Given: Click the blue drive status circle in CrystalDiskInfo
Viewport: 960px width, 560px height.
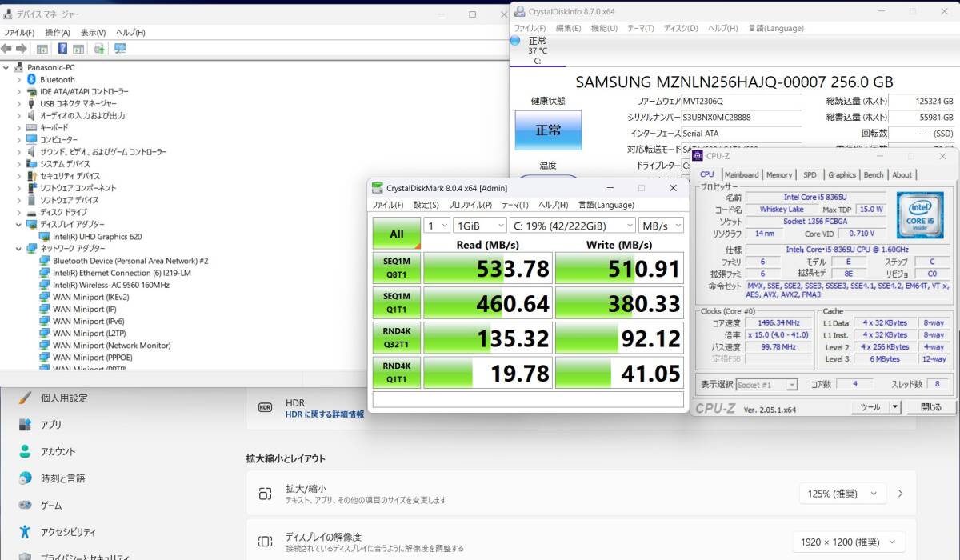Looking at the screenshot, I should click(514, 40).
